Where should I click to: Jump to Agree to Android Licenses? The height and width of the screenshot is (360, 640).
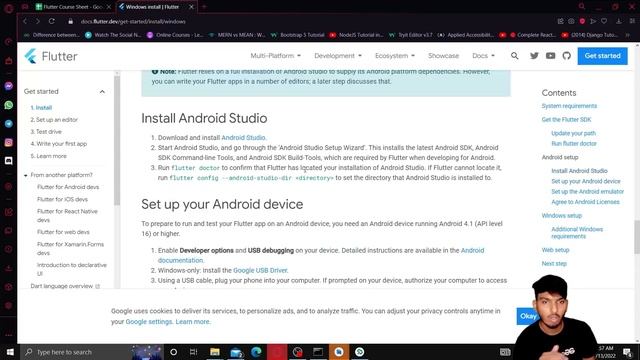[x=585, y=202]
